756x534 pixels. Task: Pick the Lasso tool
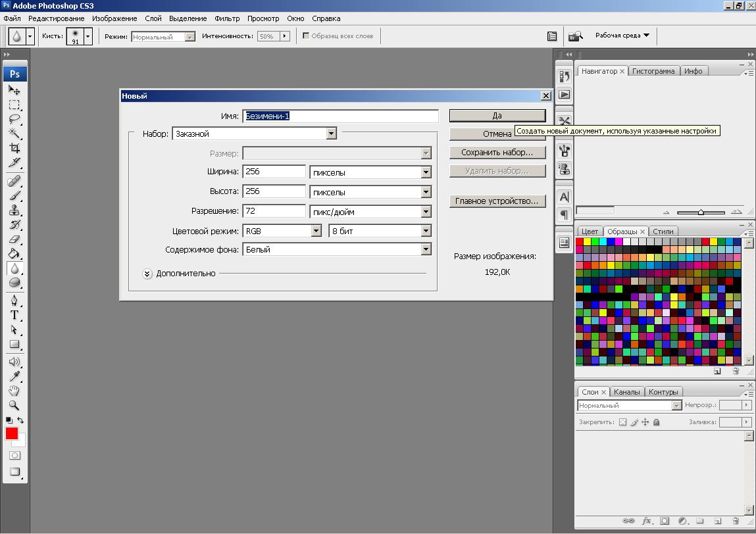(14, 119)
